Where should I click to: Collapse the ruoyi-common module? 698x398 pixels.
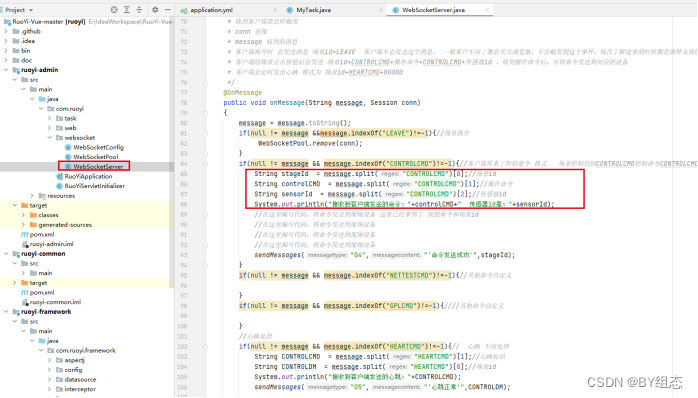[x=6, y=254]
